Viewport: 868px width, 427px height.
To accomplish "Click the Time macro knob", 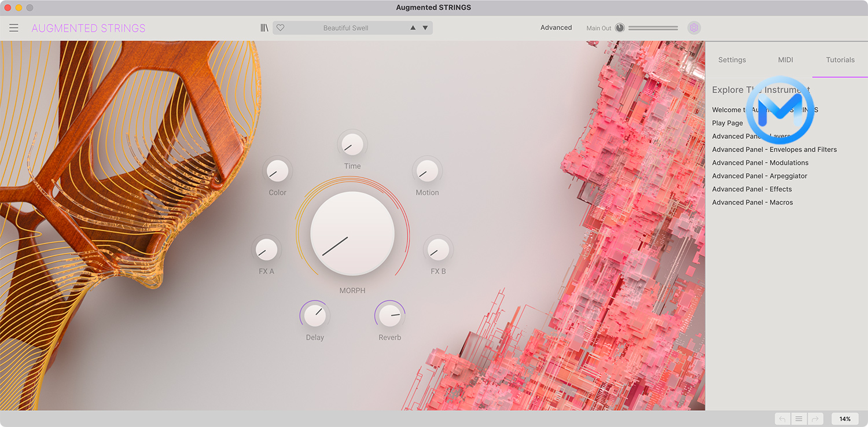I will 352,144.
